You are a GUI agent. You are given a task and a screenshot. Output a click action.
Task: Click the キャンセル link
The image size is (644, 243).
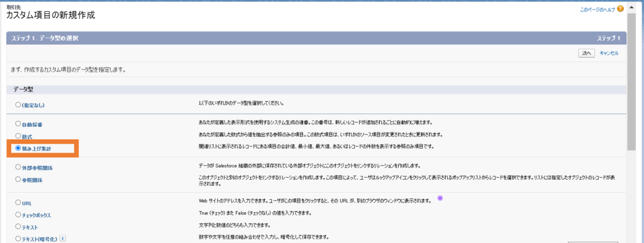[x=609, y=53]
